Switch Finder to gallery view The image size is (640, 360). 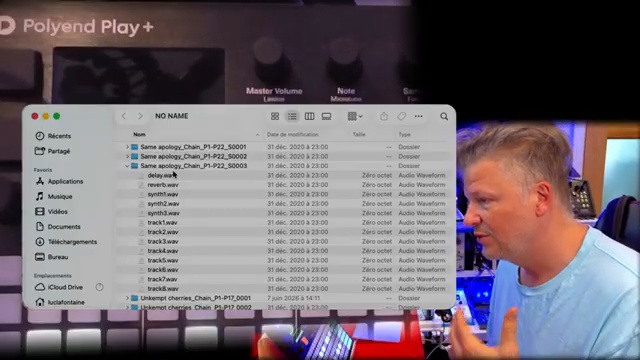(327, 116)
